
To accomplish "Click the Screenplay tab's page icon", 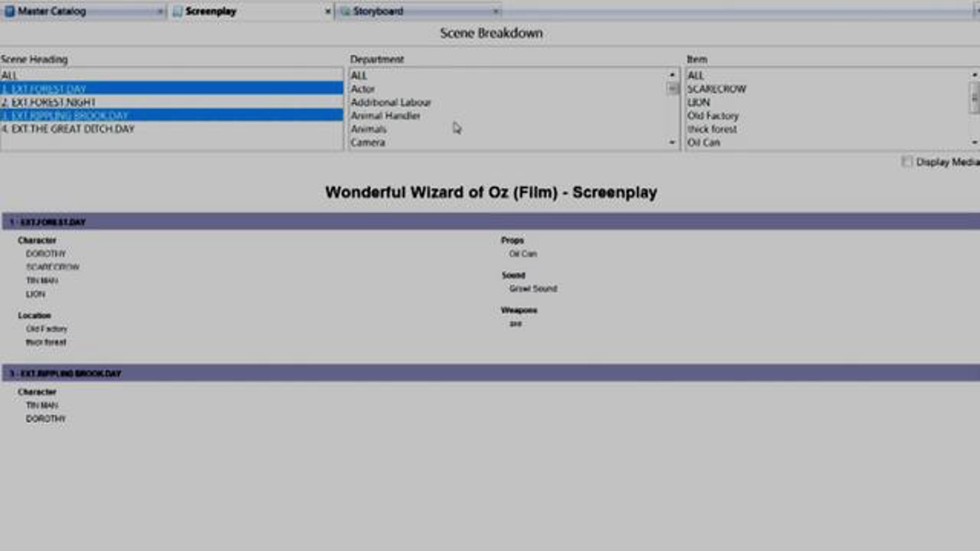I will click(x=177, y=11).
